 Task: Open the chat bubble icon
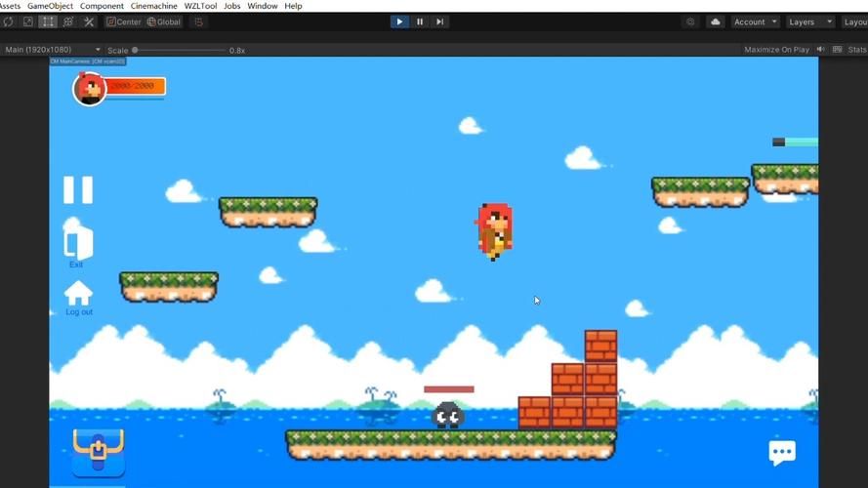coord(782,453)
